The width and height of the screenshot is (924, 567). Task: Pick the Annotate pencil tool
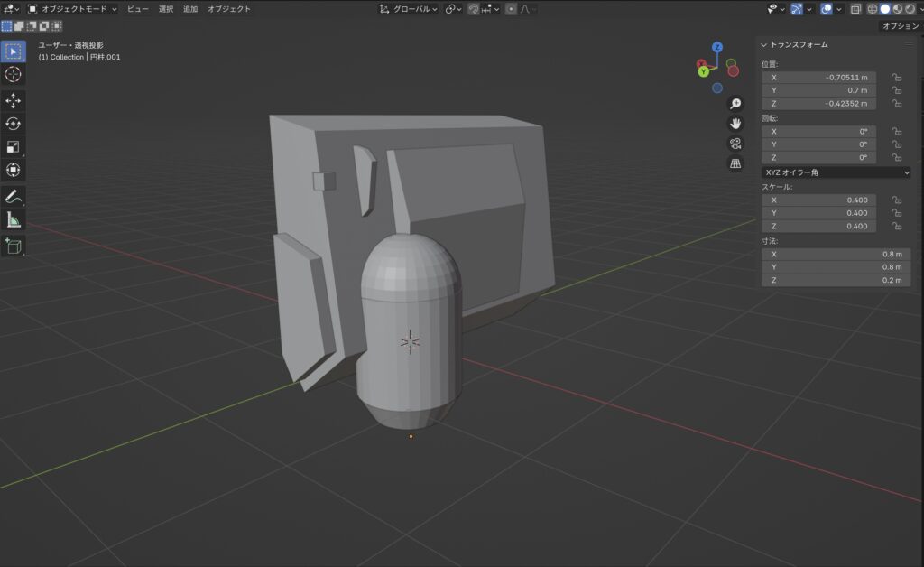pos(14,196)
